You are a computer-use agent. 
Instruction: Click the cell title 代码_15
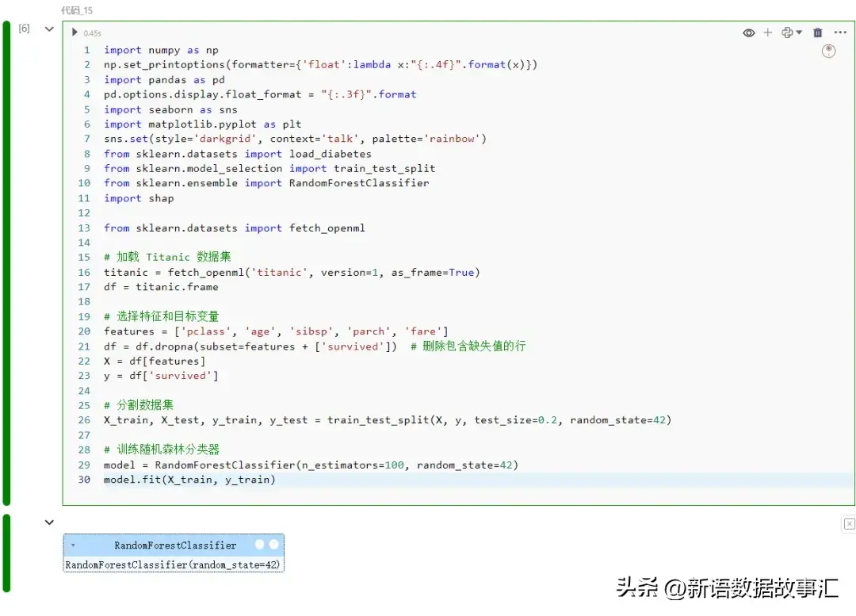click(77, 10)
